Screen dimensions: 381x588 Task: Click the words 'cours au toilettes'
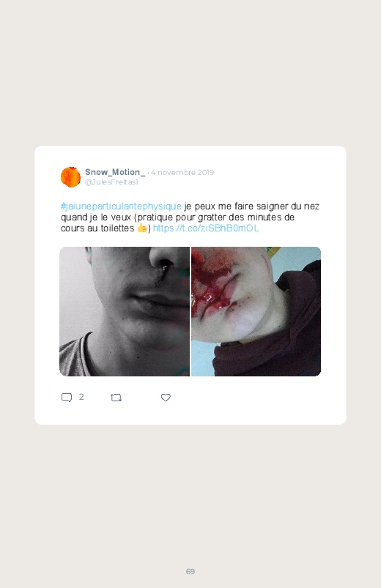point(97,228)
